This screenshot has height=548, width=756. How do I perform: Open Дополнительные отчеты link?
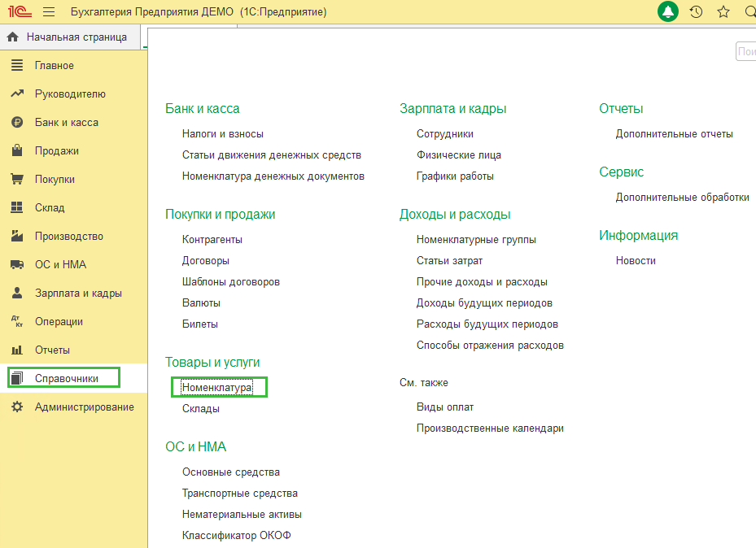pyautogui.click(x=675, y=134)
